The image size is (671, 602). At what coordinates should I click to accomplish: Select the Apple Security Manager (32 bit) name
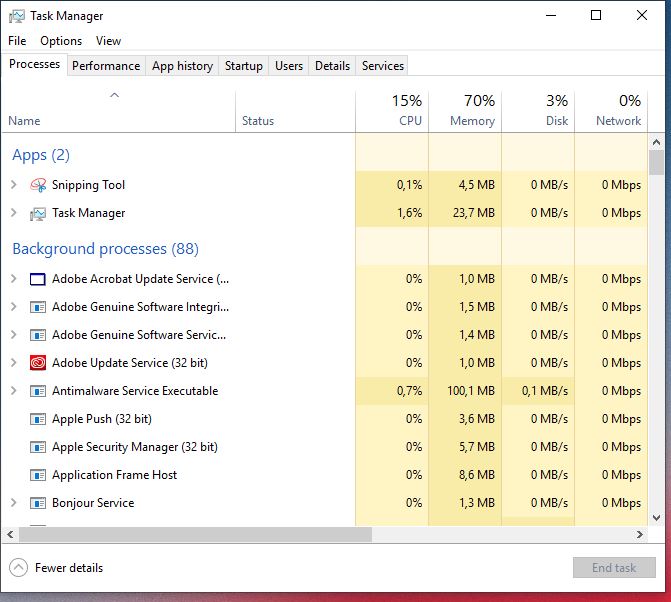[135, 447]
